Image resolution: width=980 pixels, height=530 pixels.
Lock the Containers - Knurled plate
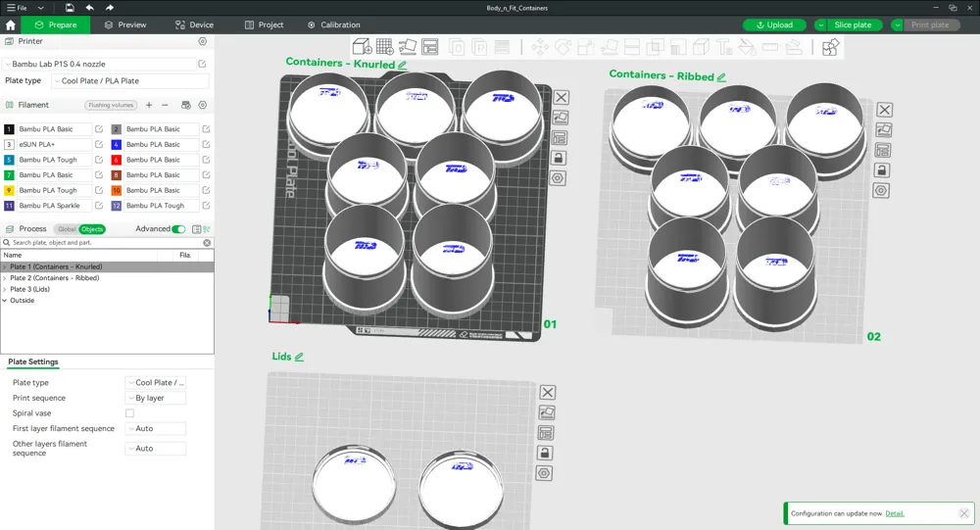[559, 158]
